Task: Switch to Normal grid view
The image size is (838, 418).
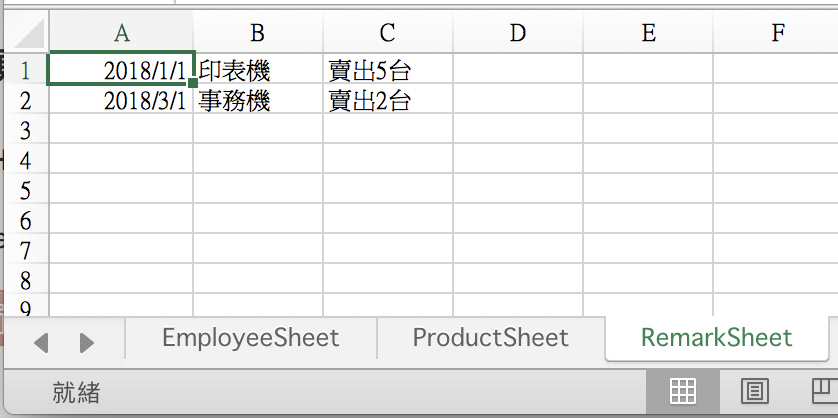Action: [x=682, y=391]
